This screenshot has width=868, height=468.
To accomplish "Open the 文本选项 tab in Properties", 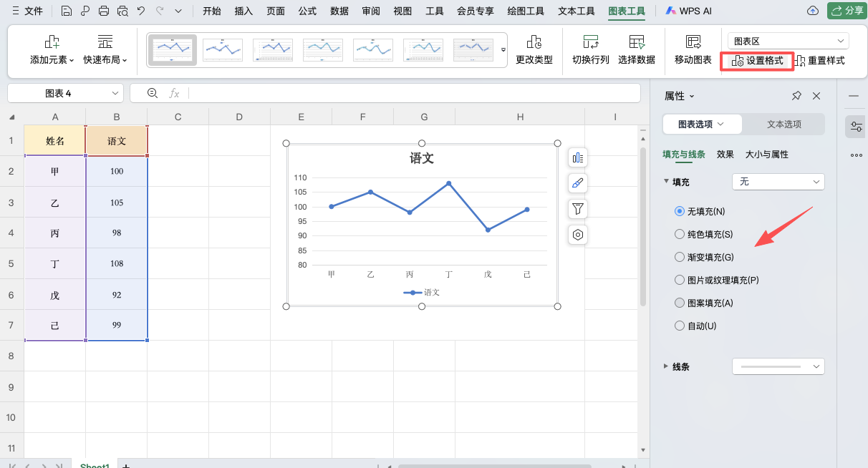I will (783, 123).
